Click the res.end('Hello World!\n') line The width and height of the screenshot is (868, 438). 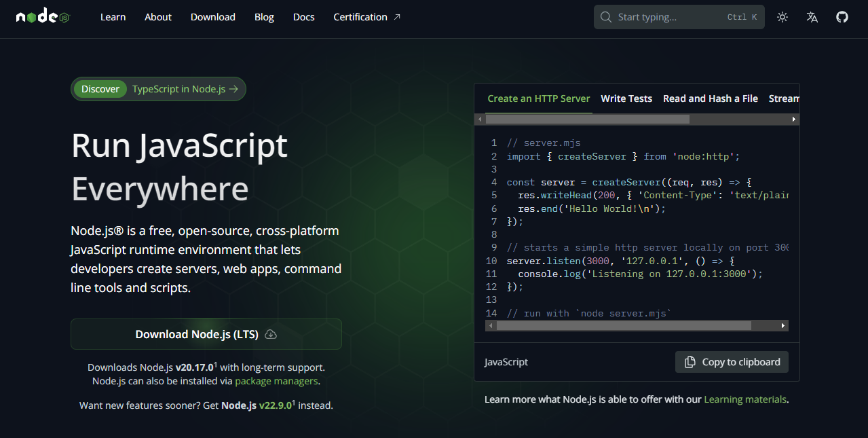coord(592,208)
